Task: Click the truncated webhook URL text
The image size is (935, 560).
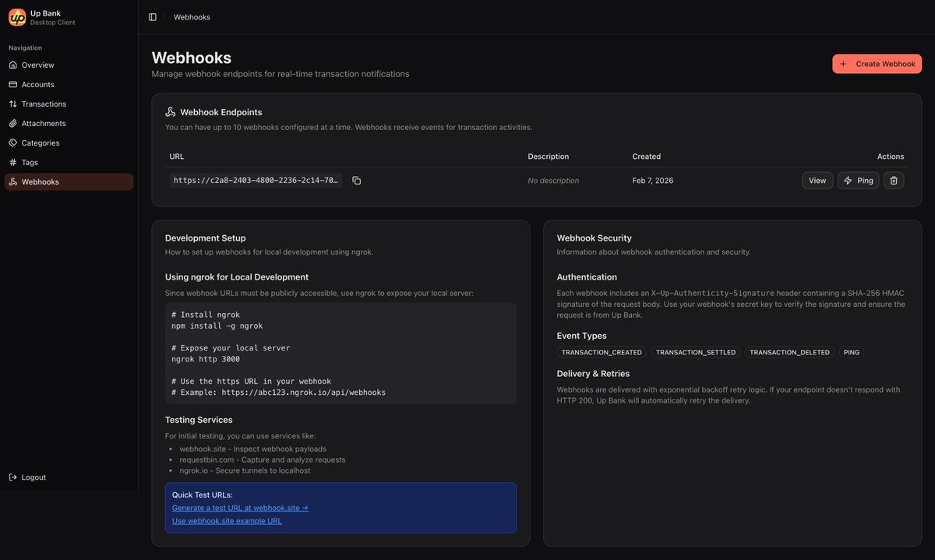Action: 256,181
